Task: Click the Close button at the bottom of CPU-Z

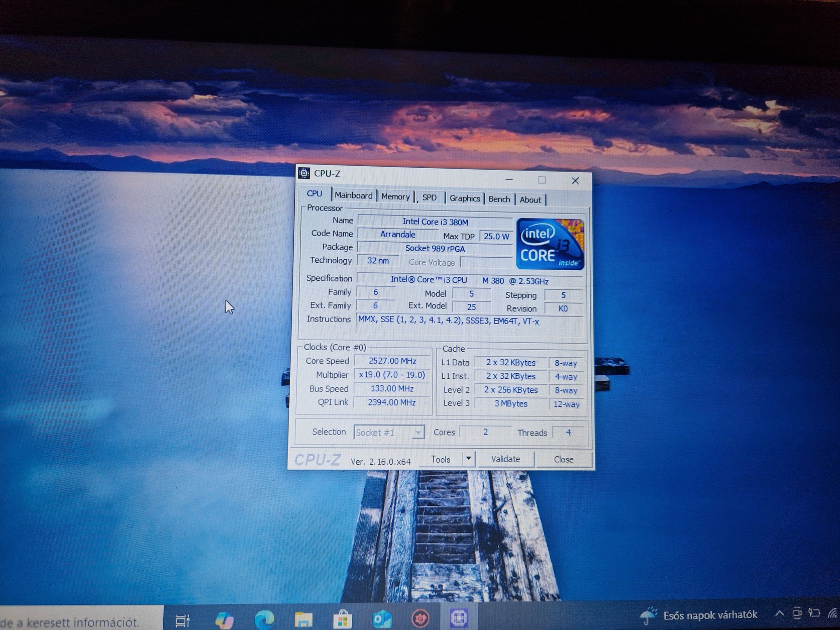Action: (x=564, y=459)
